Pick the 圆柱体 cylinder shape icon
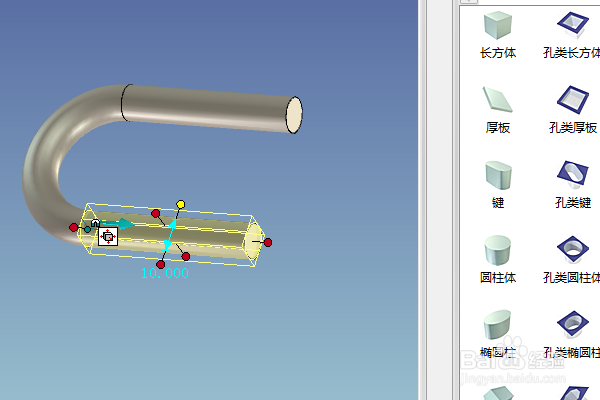Image resolution: width=600 pixels, height=400 pixels. pos(497,250)
